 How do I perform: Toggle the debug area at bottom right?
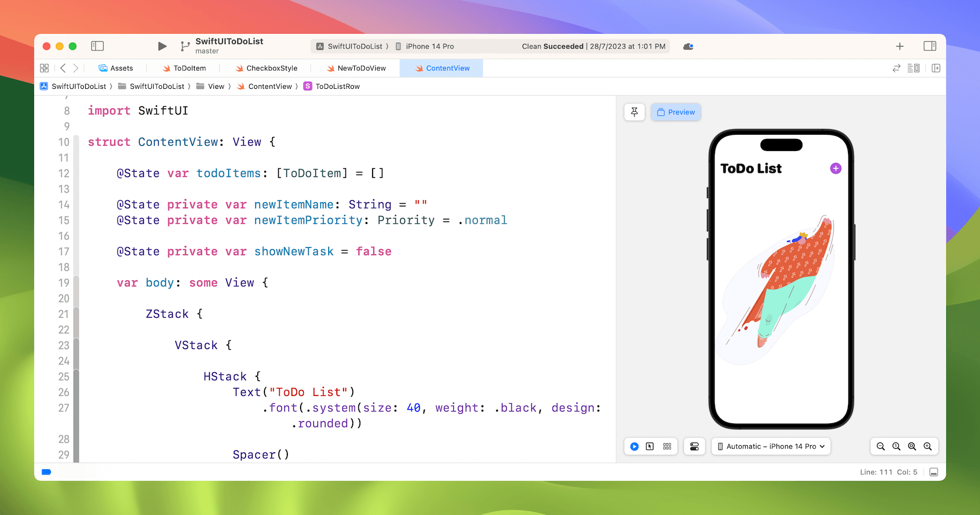tap(934, 472)
